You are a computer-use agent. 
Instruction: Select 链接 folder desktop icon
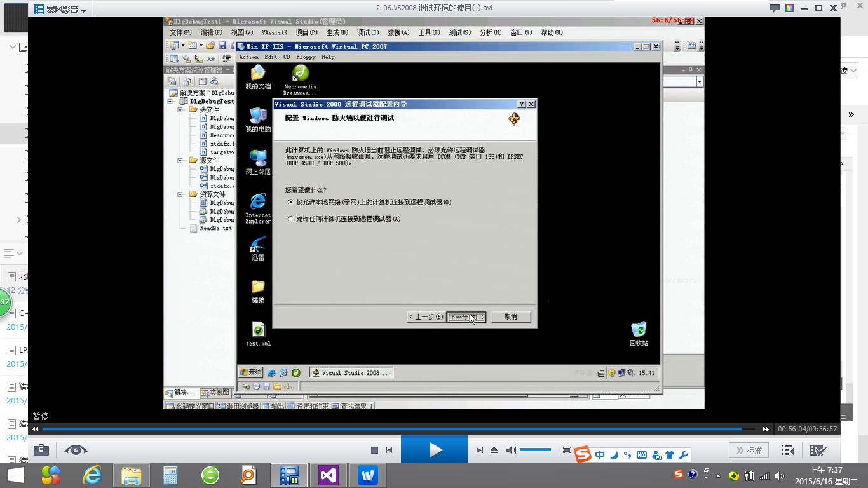pos(258,292)
